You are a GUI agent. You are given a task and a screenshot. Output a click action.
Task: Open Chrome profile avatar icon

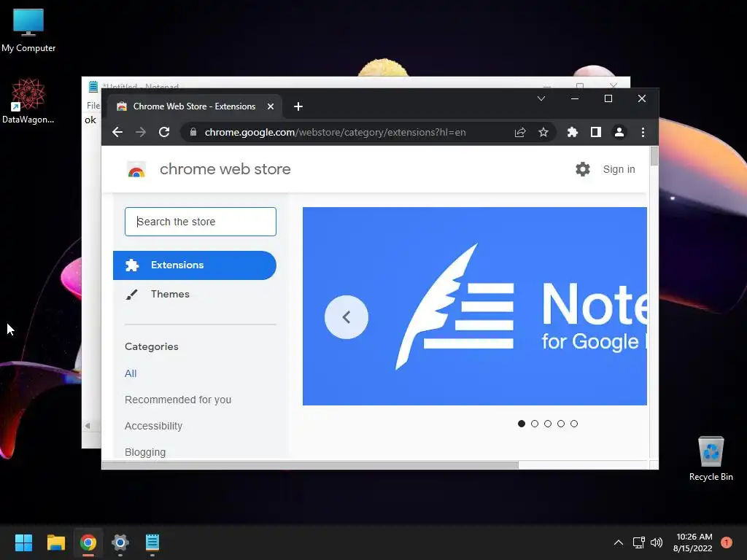tap(619, 133)
